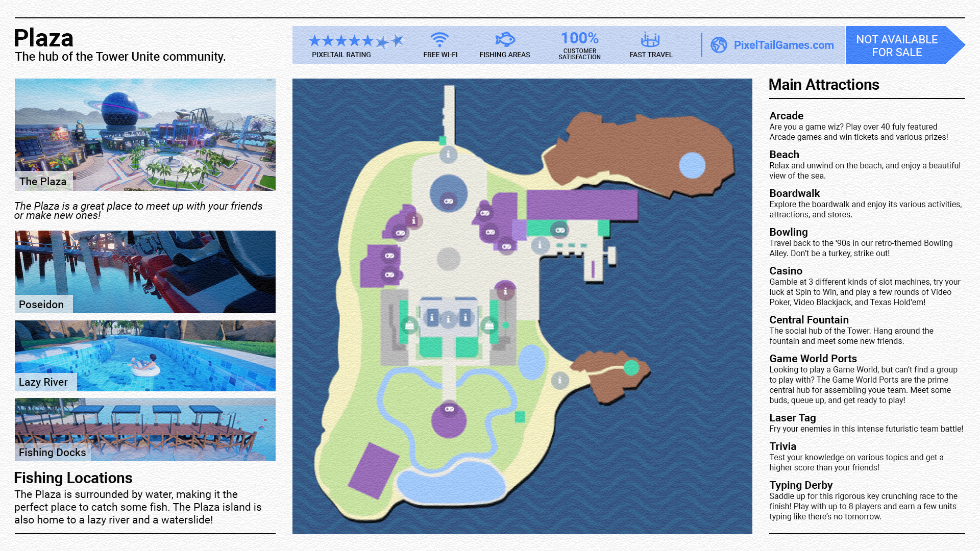This screenshot has width=980, height=551.
Task: Open the Poseidon coaster thumbnail
Action: 145,271
